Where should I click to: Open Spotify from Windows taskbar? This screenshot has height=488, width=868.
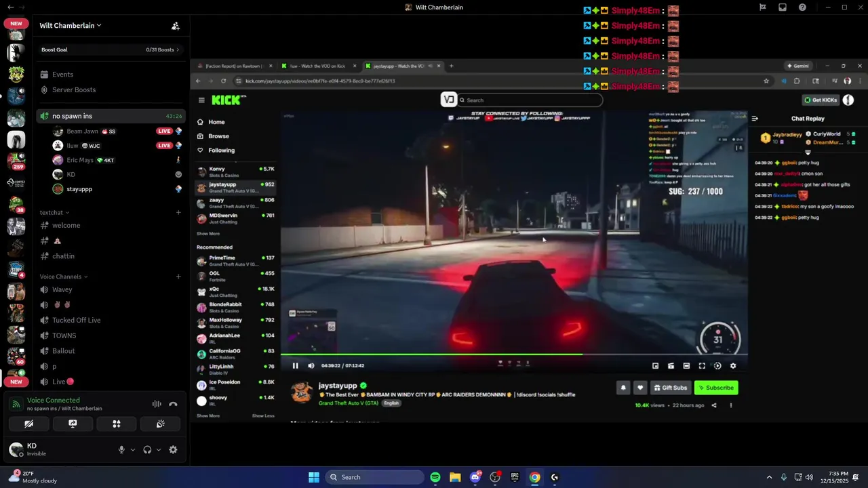coord(435,477)
